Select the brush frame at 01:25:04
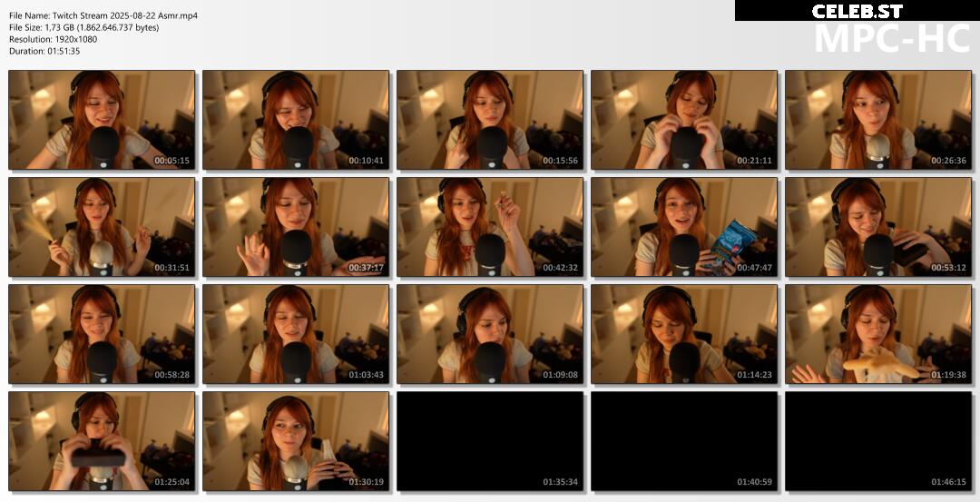Image resolution: width=980 pixels, height=502 pixels. (102, 441)
